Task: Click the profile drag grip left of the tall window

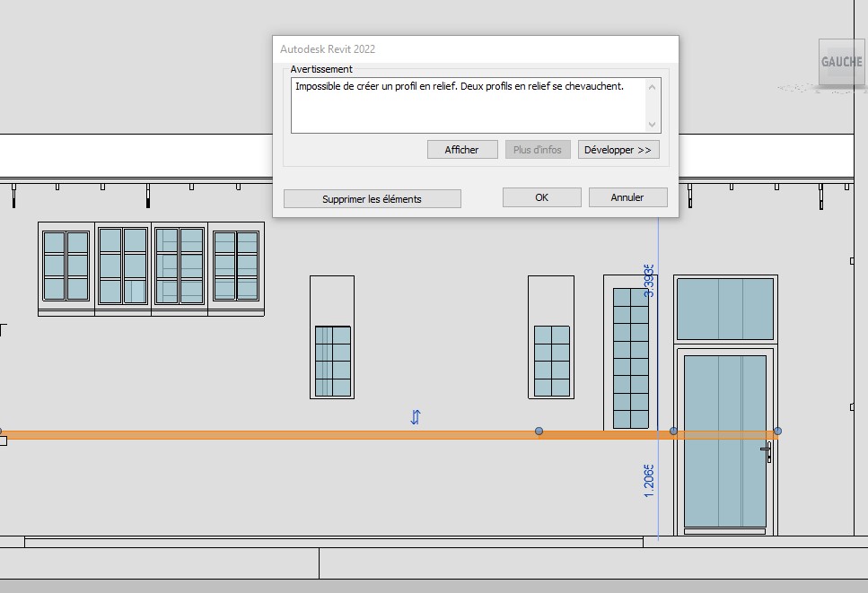Action: point(539,432)
